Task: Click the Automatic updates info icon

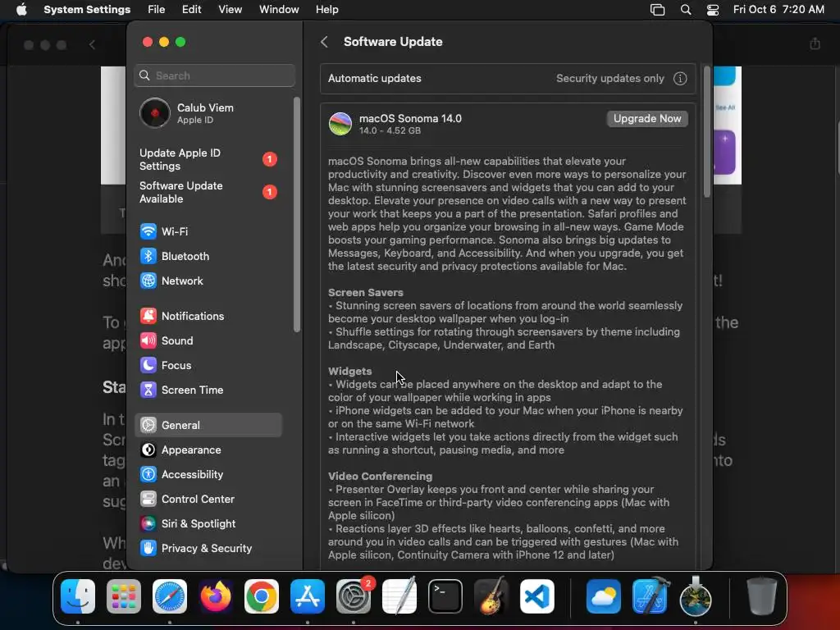Action: [x=680, y=79]
